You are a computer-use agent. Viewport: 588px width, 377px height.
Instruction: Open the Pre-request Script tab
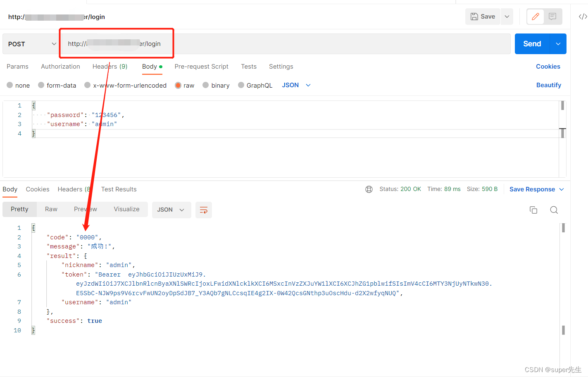pos(201,67)
